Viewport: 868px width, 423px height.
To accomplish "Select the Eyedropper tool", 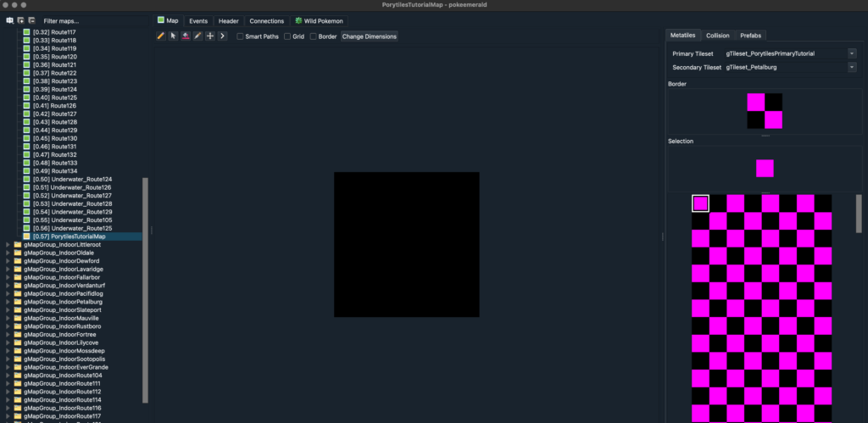I will pyautogui.click(x=198, y=36).
